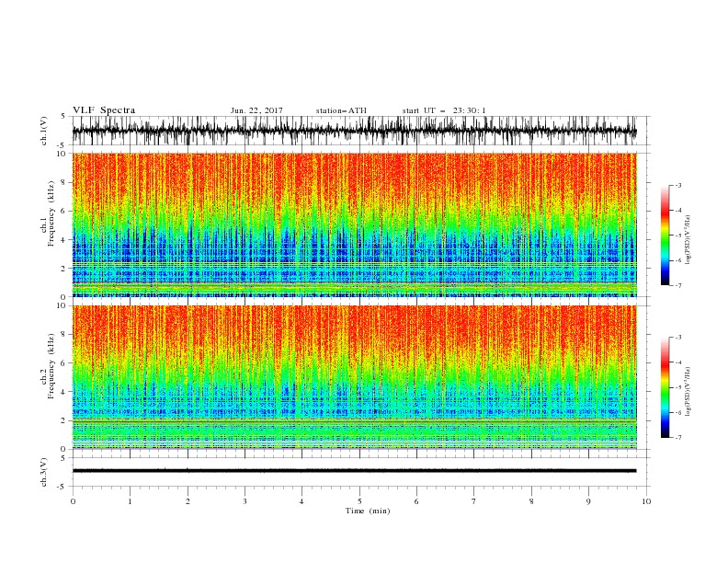
Task: Click the log(PSD) label beside the lower color bar
Action: pos(688,392)
